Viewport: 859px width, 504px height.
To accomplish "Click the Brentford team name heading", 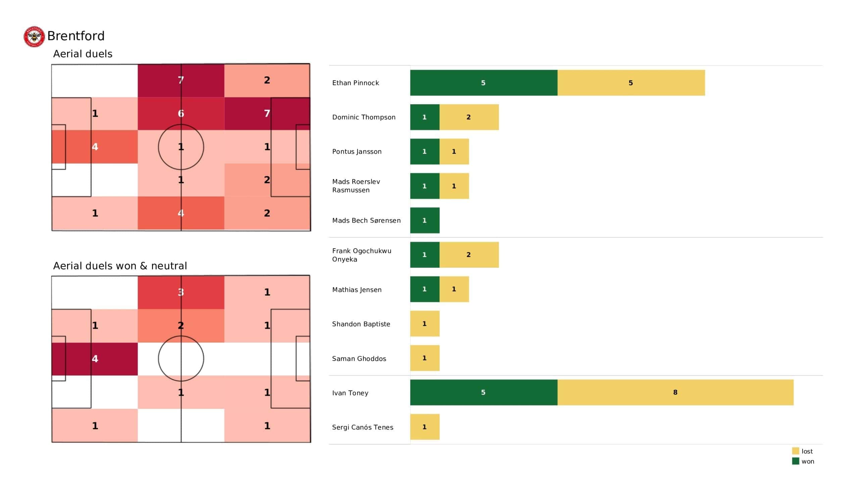I will [x=76, y=36].
